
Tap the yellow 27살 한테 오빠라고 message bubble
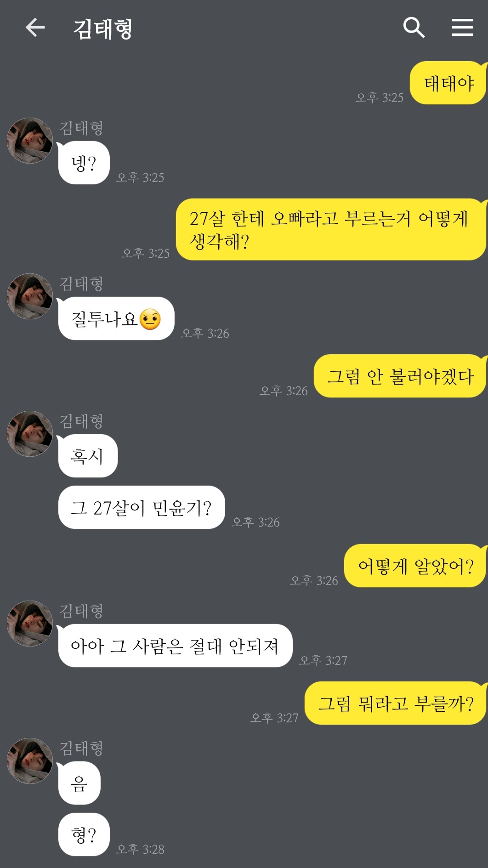click(x=331, y=229)
